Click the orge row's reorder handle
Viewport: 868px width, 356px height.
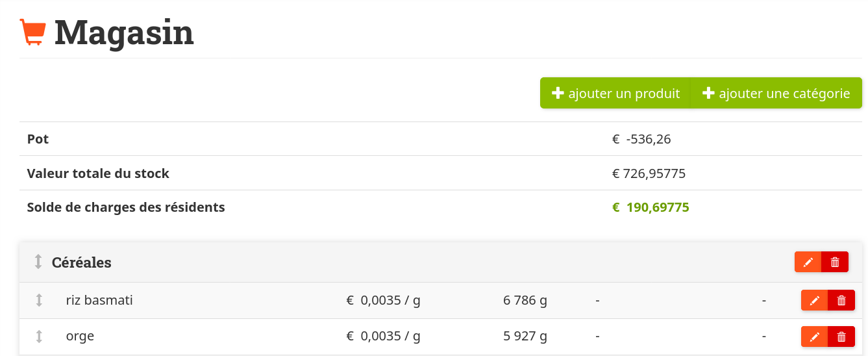pos(39,337)
